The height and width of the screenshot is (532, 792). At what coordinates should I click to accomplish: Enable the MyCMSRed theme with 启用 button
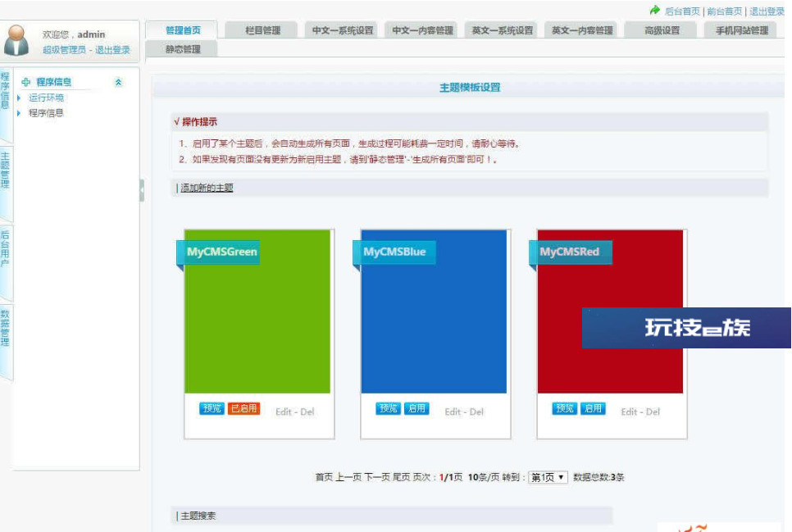point(593,408)
